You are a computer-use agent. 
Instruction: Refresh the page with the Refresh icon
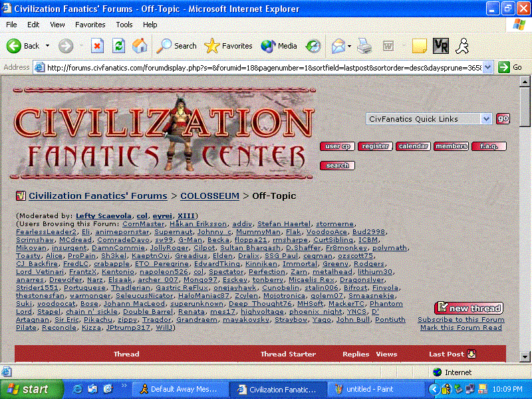(x=118, y=46)
